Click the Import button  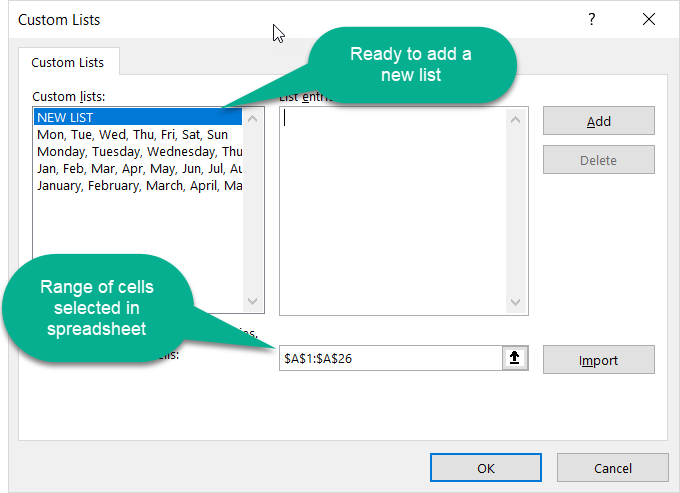coord(598,360)
